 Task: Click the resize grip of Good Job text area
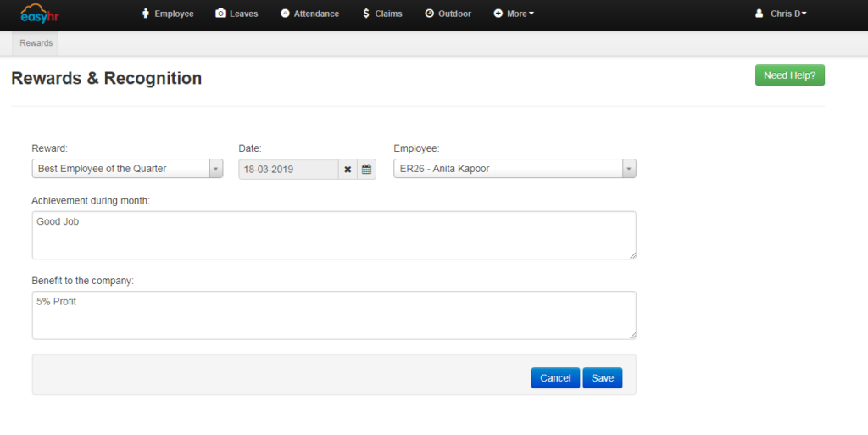click(x=632, y=256)
